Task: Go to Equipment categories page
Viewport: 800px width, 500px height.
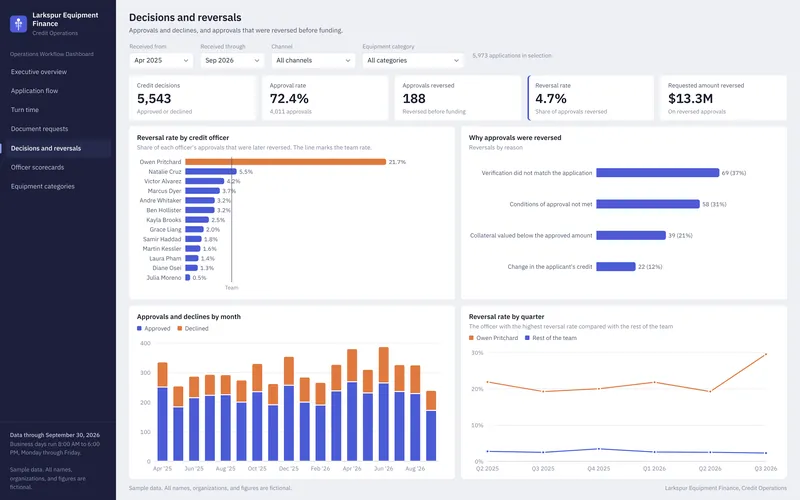Action: click(x=42, y=186)
